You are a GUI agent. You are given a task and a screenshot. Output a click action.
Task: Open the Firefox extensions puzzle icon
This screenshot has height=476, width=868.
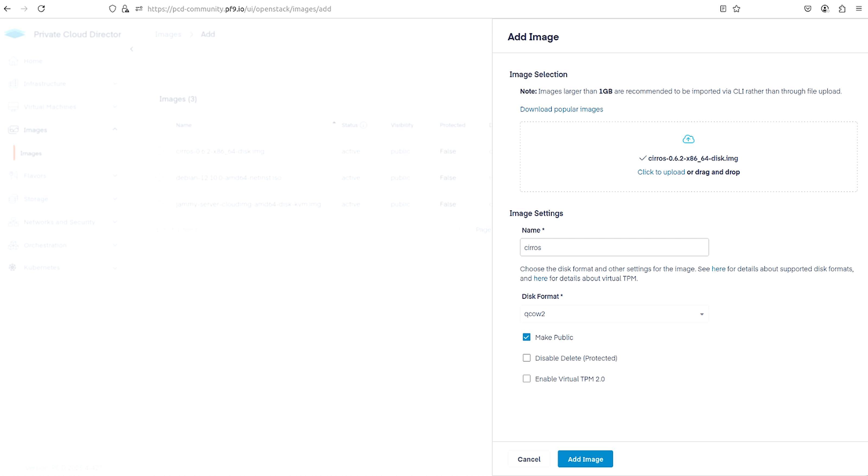(842, 9)
